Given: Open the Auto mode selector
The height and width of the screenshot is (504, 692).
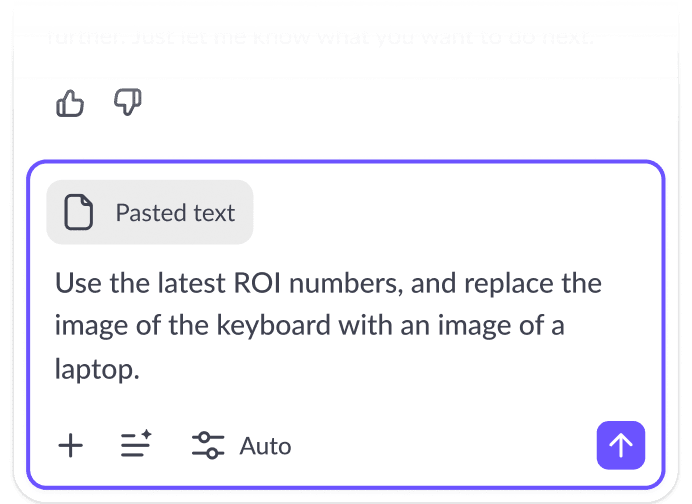Looking at the screenshot, I should click(241, 445).
